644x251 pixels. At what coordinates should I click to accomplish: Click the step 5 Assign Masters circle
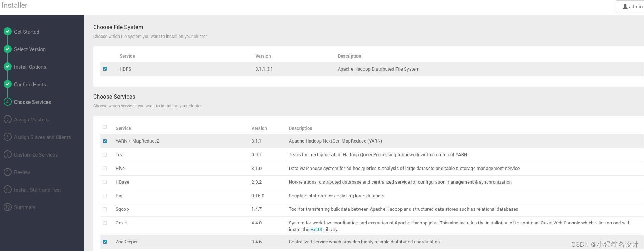click(7, 119)
